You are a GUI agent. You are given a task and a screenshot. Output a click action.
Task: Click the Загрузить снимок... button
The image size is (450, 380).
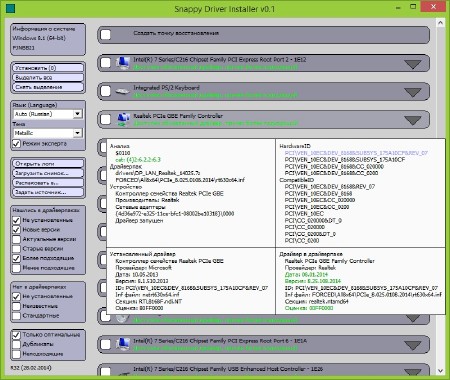point(48,173)
